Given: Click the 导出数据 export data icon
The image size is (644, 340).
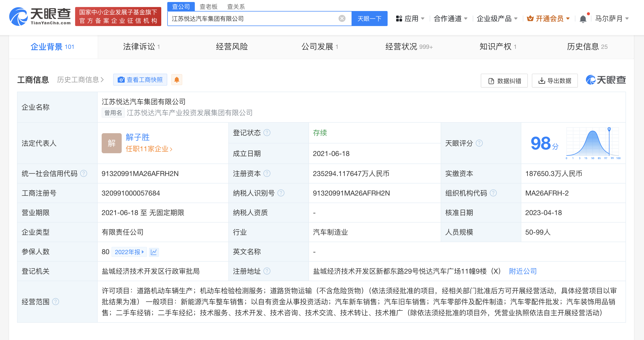Looking at the screenshot, I should click(x=542, y=81).
